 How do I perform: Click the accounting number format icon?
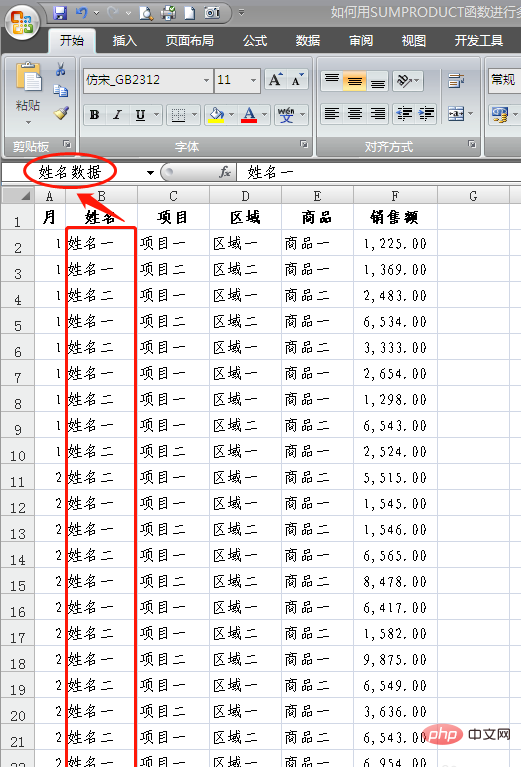click(500, 115)
